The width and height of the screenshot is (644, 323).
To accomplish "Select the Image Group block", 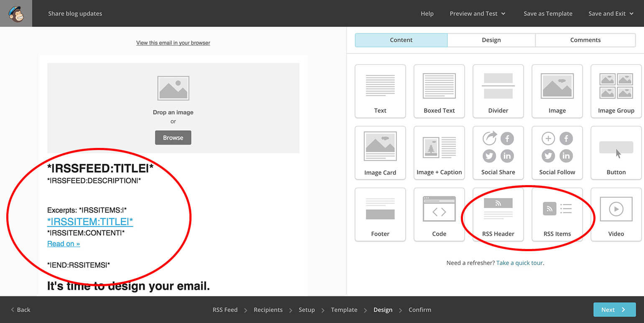I will tap(616, 91).
